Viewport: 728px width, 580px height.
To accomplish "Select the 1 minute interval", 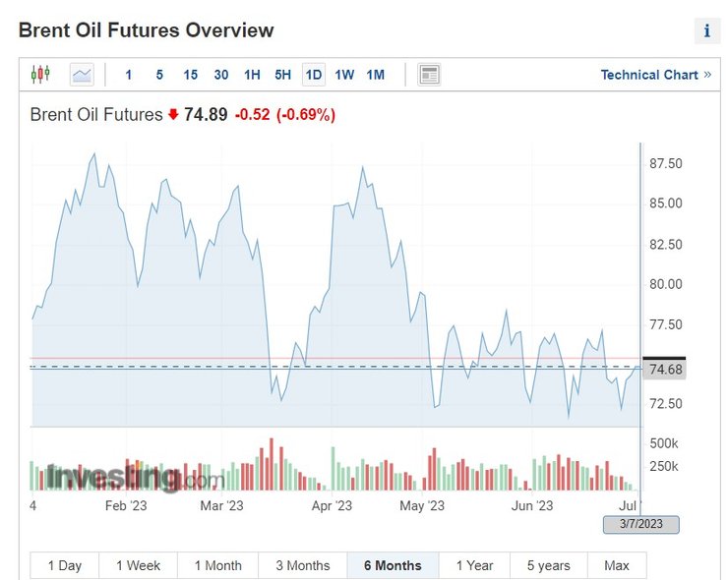I will pyautogui.click(x=129, y=75).
